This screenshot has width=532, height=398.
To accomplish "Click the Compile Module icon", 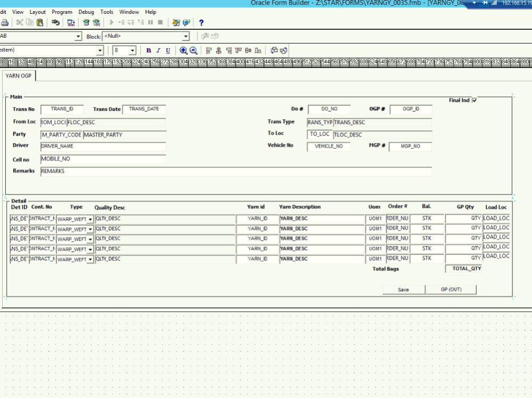I will tap(71, 23).
